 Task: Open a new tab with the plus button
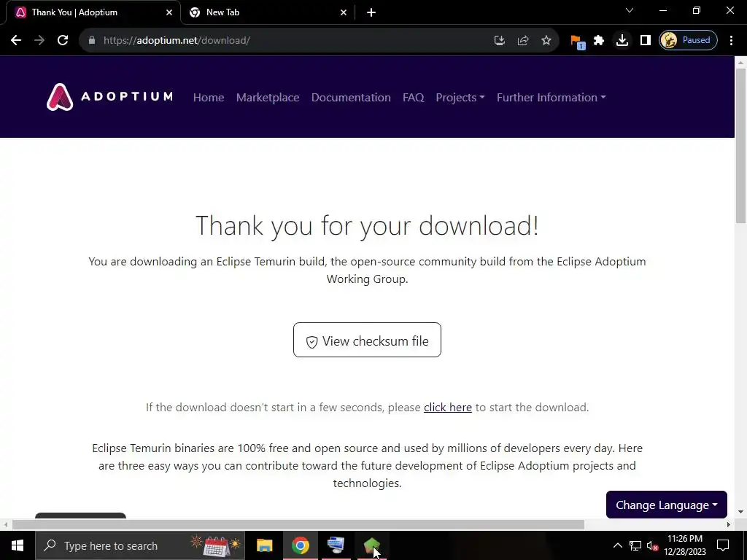[x=371, y=12]
